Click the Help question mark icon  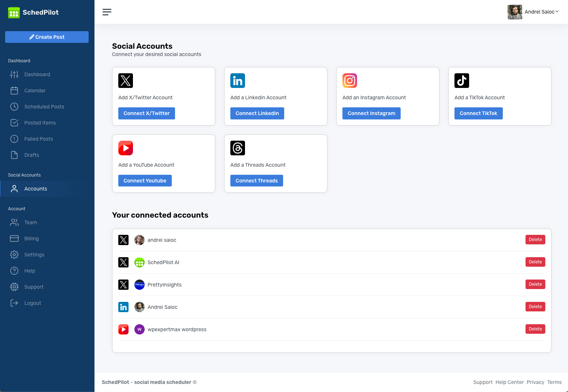(x=14, y=271)
